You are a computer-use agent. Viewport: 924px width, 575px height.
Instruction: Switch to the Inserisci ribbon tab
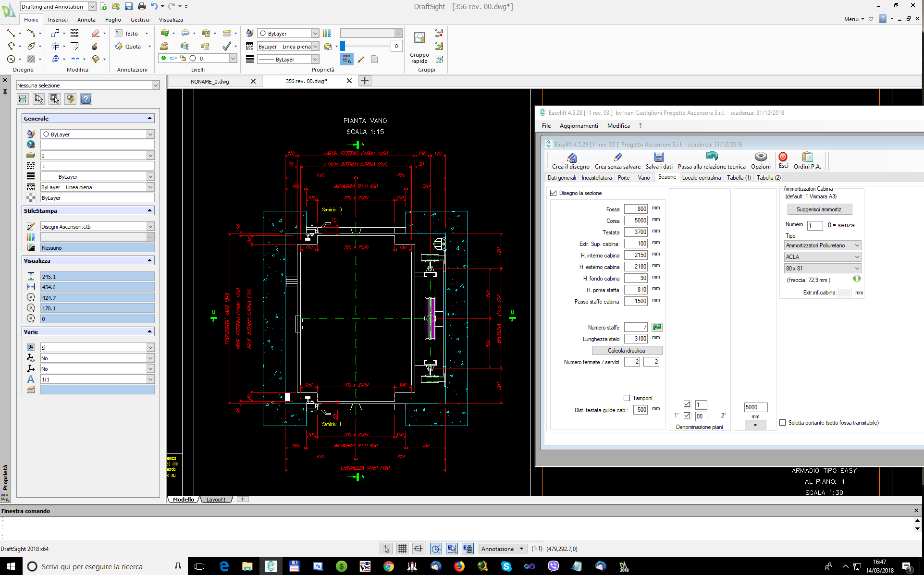click(x=58, y=20)
